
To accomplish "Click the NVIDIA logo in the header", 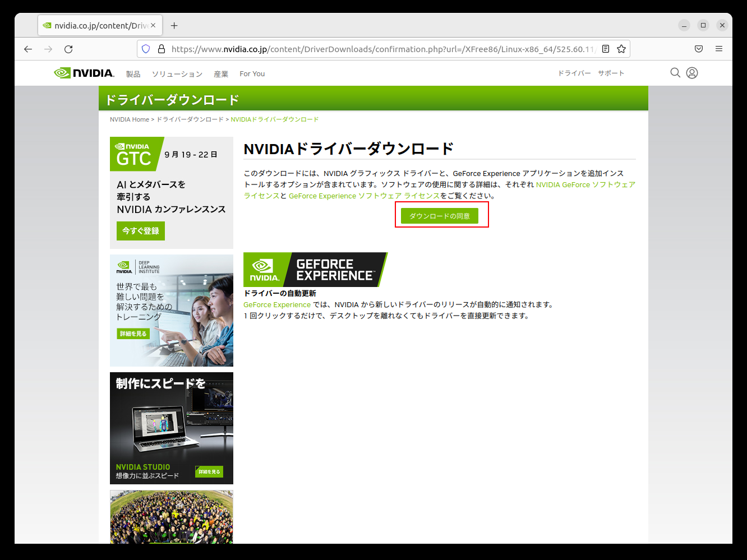I will [84, 73].
